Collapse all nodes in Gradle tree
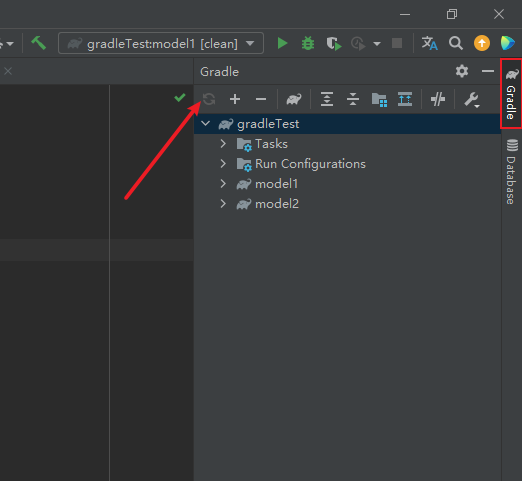Screen dimensions: 522x481 (x=353, y=99)
